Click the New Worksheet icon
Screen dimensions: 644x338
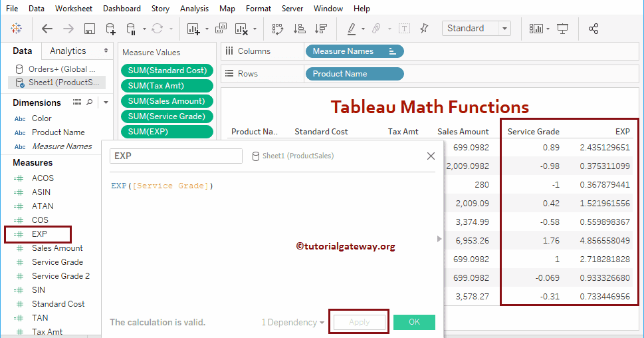[193, 29]
